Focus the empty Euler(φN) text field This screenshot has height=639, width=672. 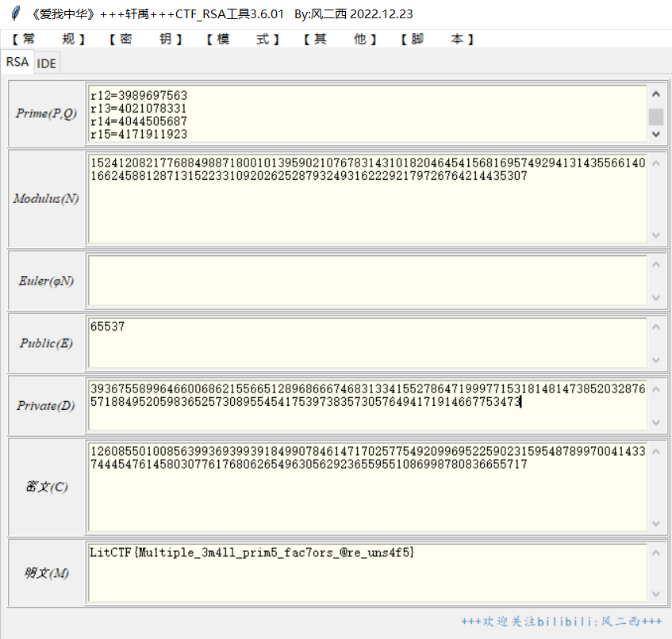coord(367,281)
